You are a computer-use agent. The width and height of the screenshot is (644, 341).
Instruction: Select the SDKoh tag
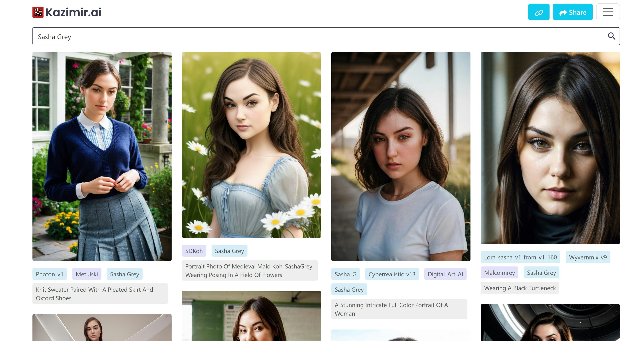point(194,251)
